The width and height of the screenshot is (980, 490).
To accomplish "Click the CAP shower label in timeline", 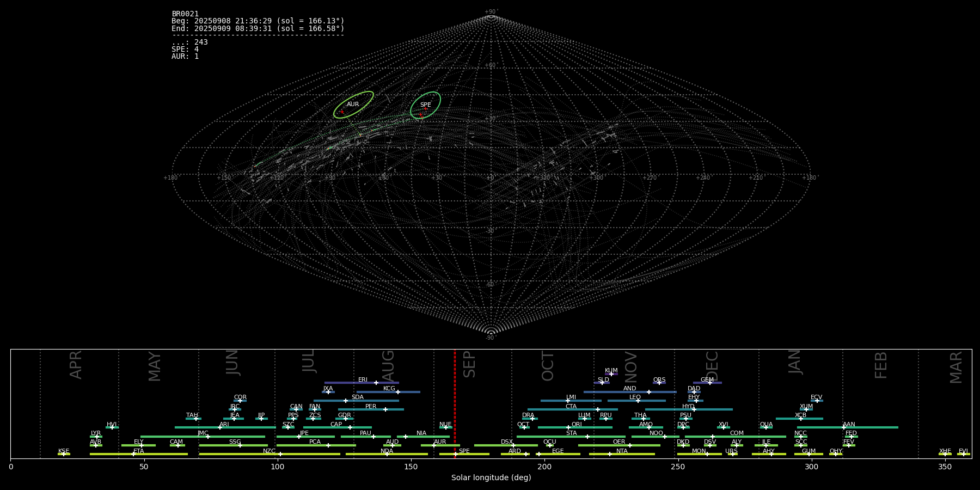I will pyautogui.click(x=336, y=425).
